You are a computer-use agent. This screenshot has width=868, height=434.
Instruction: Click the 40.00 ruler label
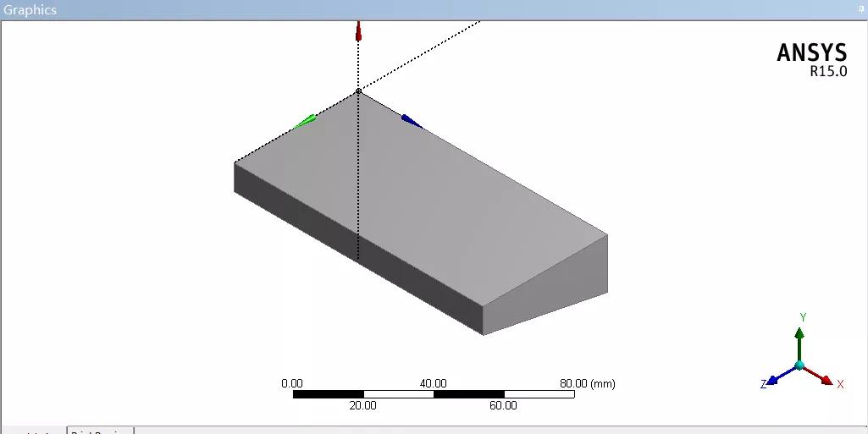coord(433,384)
